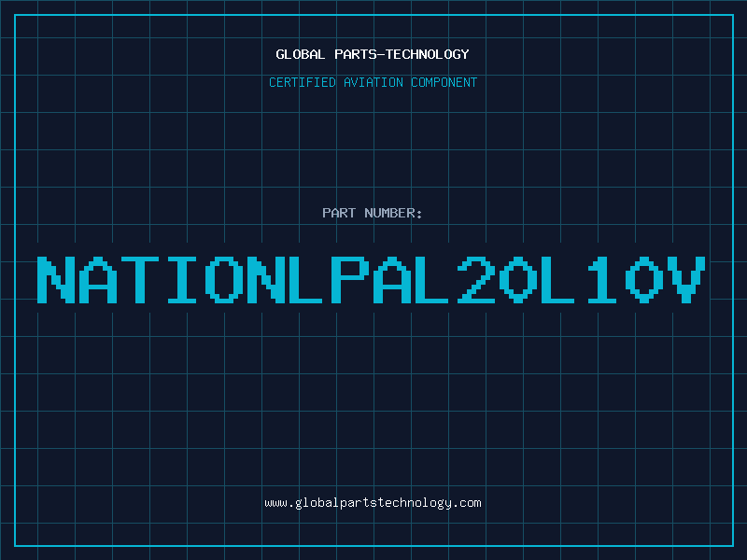
Task: Click the PART NUMBER: label
Action: click(373, 213)
